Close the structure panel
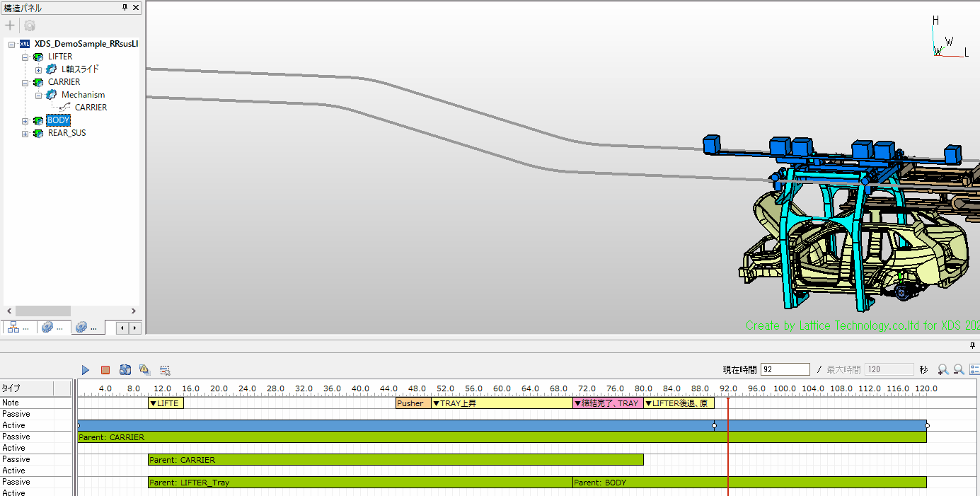 coord(136,8)
